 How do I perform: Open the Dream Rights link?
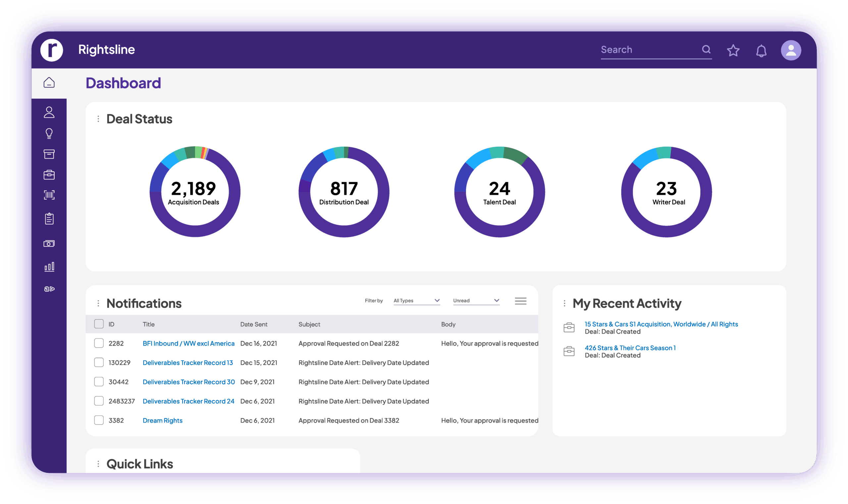162,421
